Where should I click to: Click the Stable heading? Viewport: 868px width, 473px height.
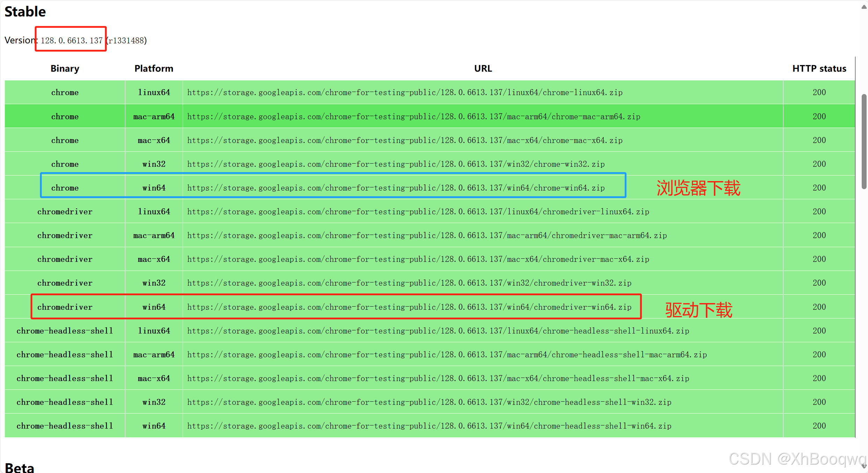point(25,12)
